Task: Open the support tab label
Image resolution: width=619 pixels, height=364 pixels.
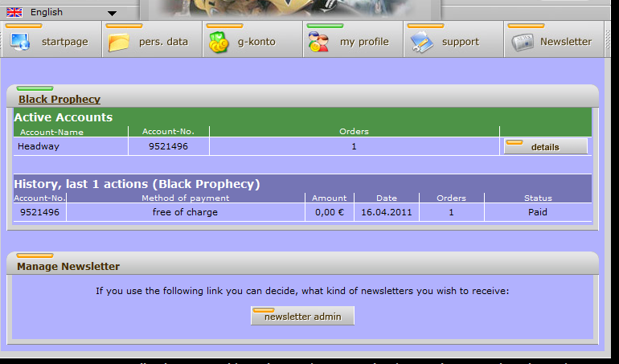Action: [461, 42]
